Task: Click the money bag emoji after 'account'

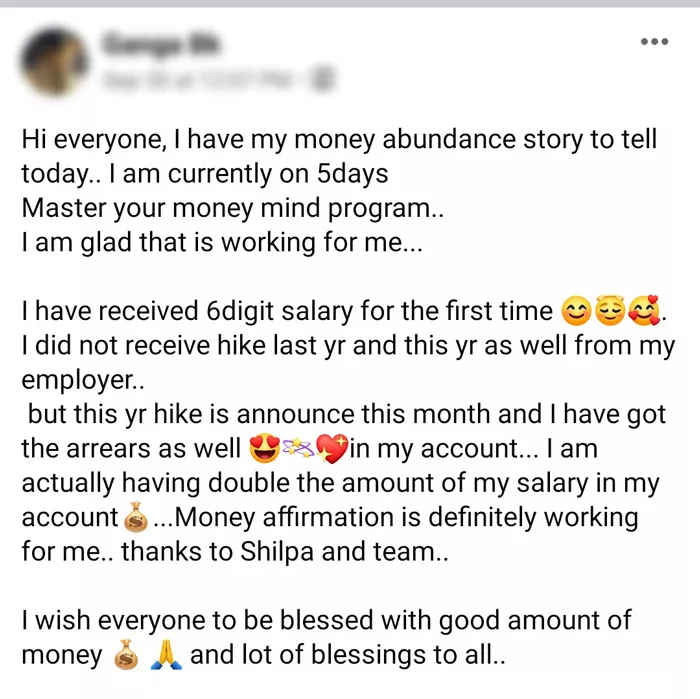Action: (x=134, y=519)
